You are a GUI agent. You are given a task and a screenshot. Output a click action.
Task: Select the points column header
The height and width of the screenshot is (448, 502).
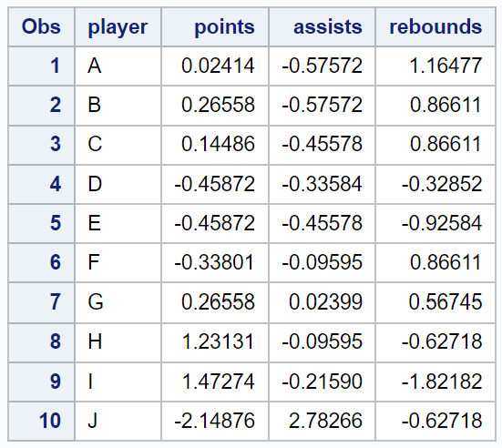point(215,27)
